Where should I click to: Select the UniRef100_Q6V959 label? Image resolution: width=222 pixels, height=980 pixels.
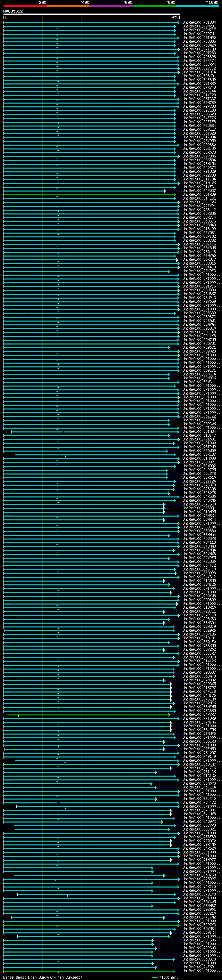point(199,141)
